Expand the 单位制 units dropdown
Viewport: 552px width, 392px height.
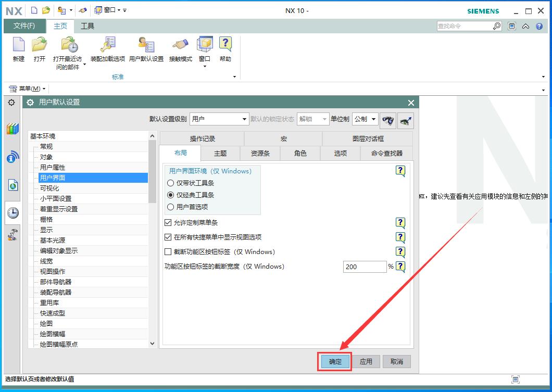365,119
